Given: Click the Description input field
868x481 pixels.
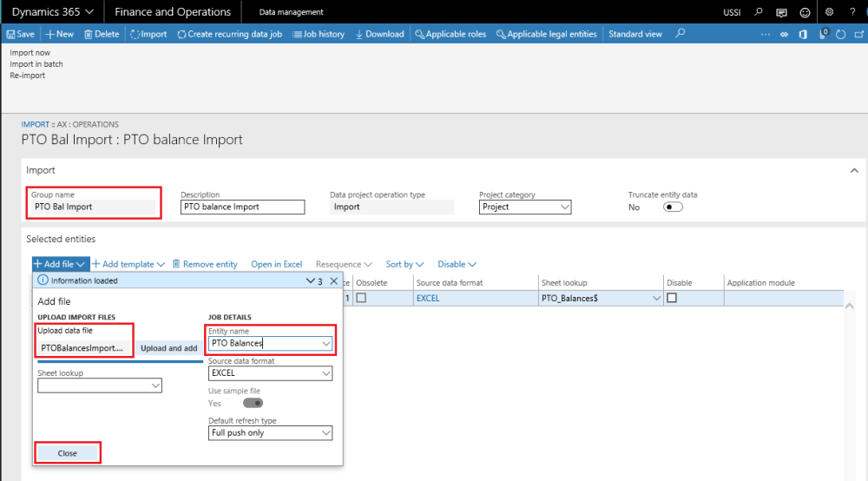Looking at the screenshot, I should 242,208.
